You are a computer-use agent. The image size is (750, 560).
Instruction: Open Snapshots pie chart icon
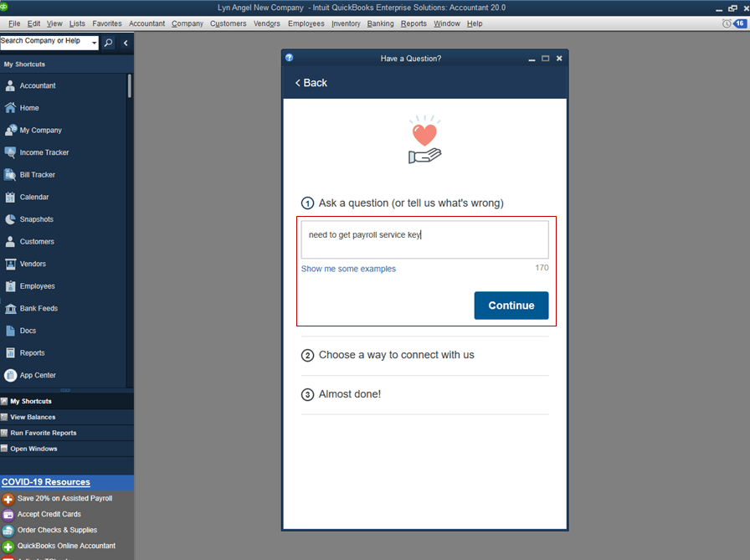click(x=10, y=219)
